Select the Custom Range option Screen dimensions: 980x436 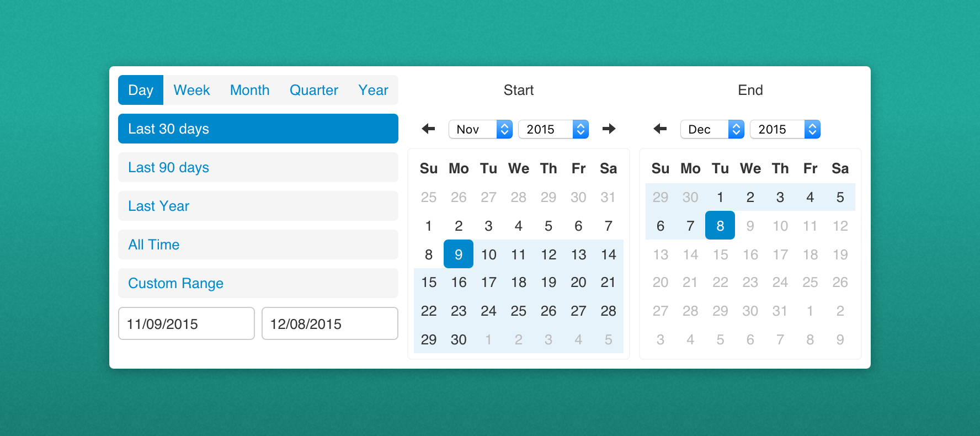coord(258,283)
